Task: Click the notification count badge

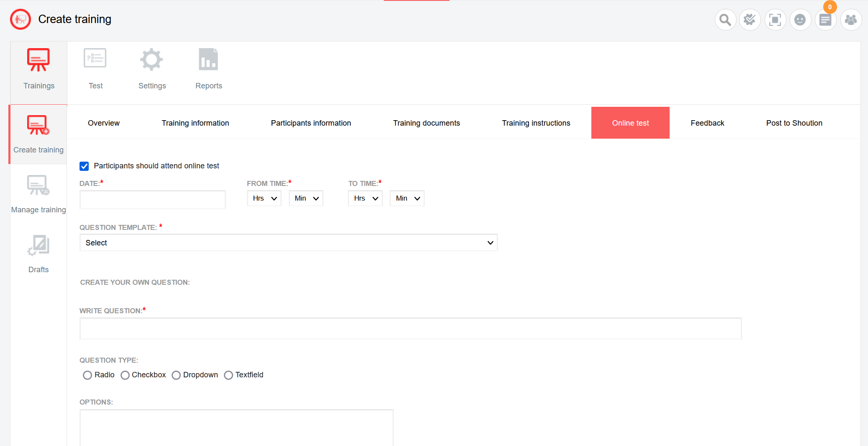Action: 830,7
